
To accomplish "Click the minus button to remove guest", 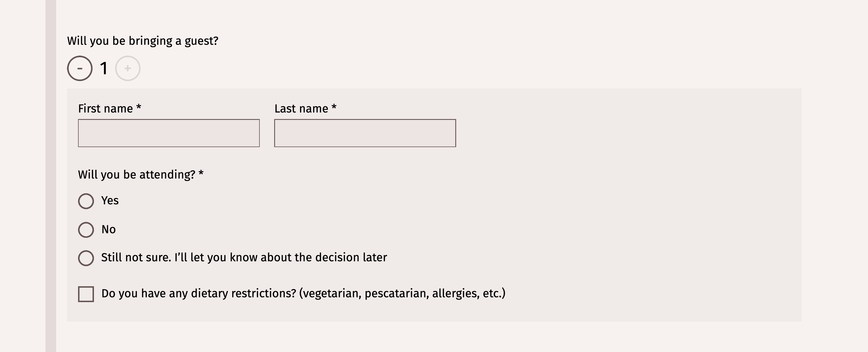I will [x=80, y=68].
